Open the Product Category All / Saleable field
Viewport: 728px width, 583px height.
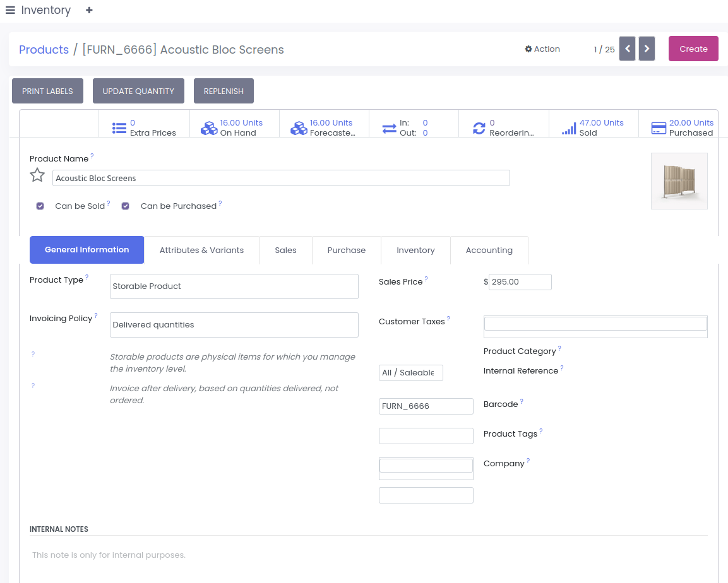tap(410, 373)
